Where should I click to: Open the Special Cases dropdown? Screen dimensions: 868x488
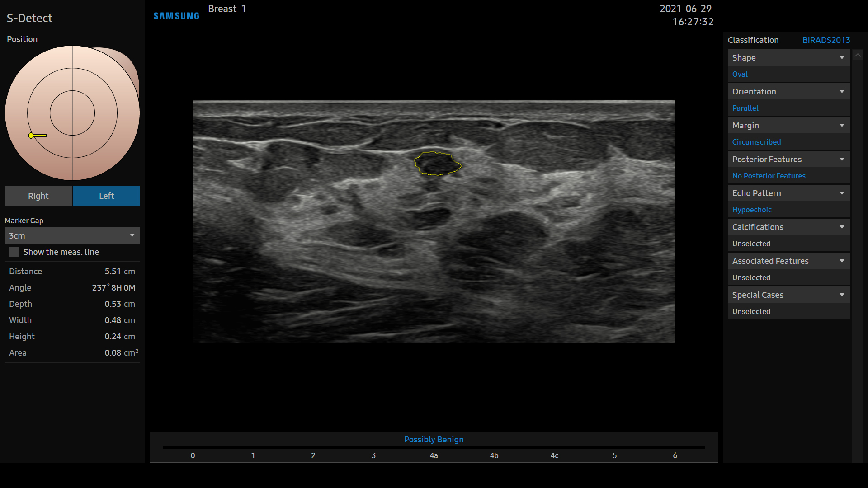[789, 295]
